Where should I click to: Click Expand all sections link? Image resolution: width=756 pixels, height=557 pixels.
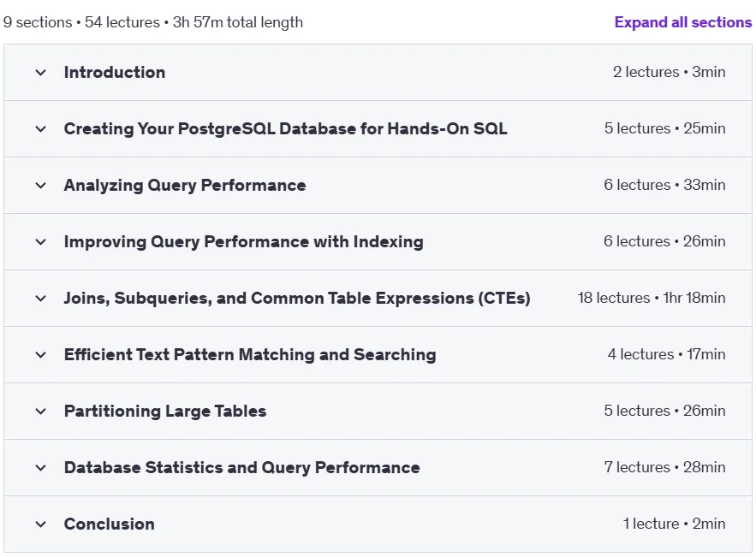click(682, 22)
